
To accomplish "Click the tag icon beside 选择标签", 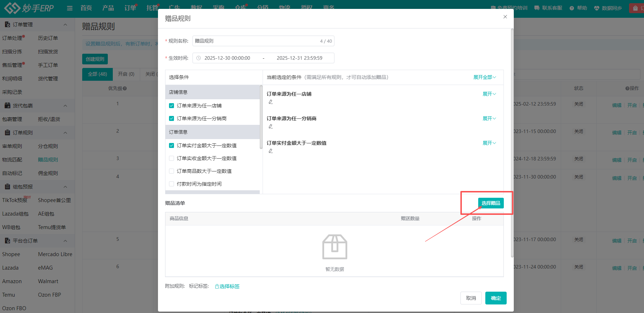I will click(x=217, y=286).
